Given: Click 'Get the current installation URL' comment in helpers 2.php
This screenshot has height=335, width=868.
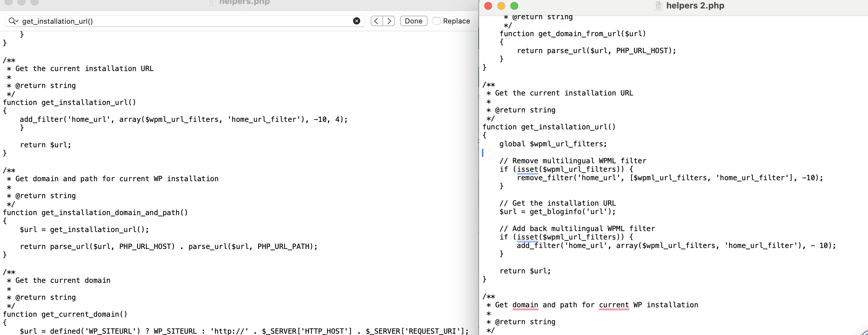Looking at the screenshot, I should point(564,93).
